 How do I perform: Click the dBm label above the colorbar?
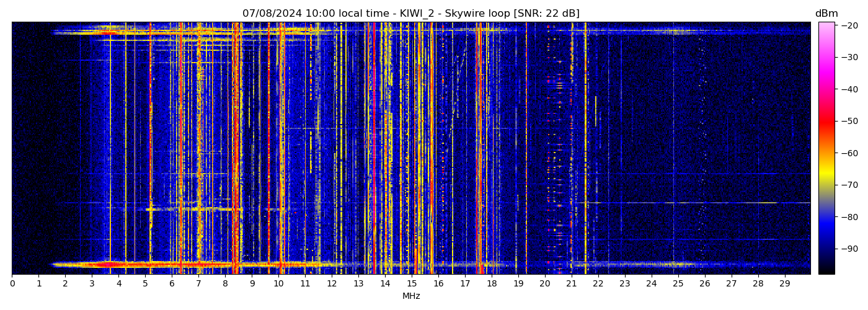(x=826, y=14)
